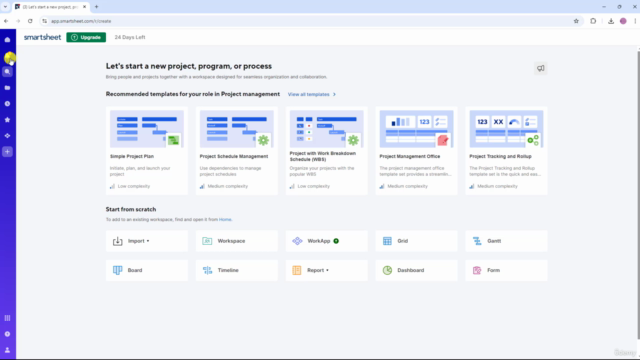Open Favorites star icon in sidebar
Screen dimensions: 640x360
7,120
